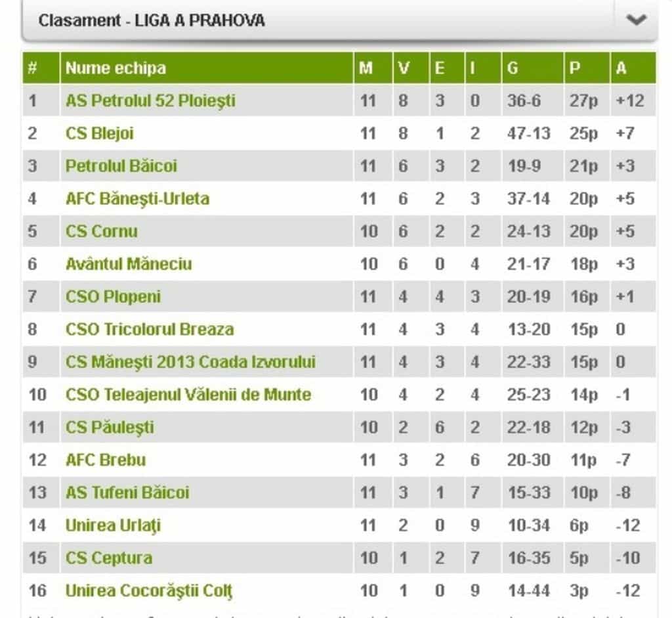Open the Avântul Măneciu link

click(x=128, y=264)
